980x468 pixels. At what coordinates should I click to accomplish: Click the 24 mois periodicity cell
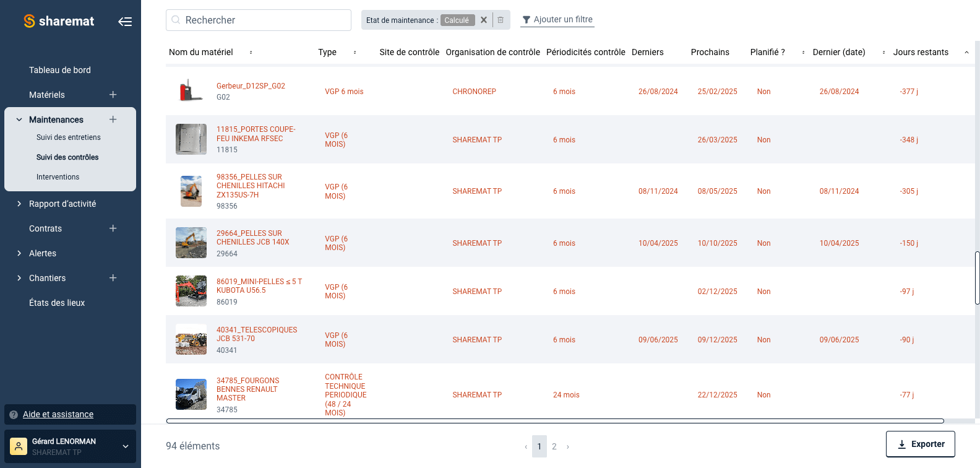pyautogui.click(x=566, y=395)
